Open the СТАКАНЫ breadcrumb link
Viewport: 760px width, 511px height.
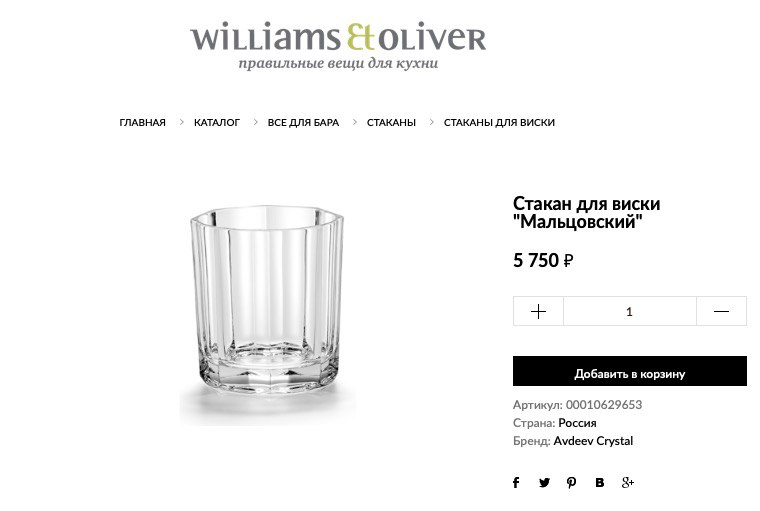(391, 123)
